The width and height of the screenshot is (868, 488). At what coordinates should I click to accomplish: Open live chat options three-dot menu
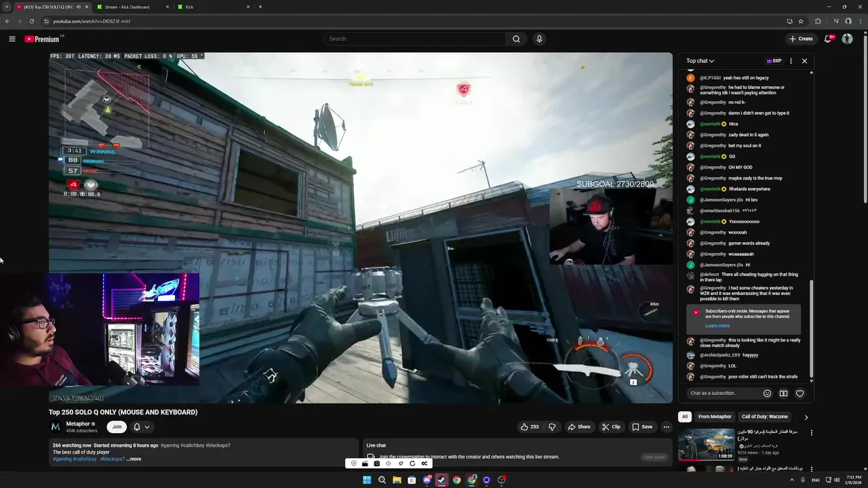791,61
